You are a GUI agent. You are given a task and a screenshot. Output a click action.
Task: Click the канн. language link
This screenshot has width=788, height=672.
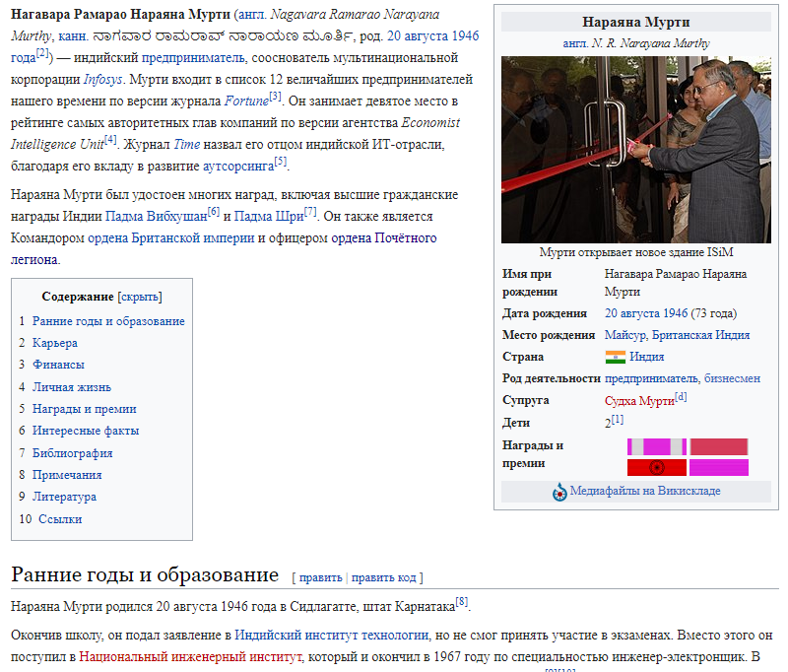click(x=73, y=36)
